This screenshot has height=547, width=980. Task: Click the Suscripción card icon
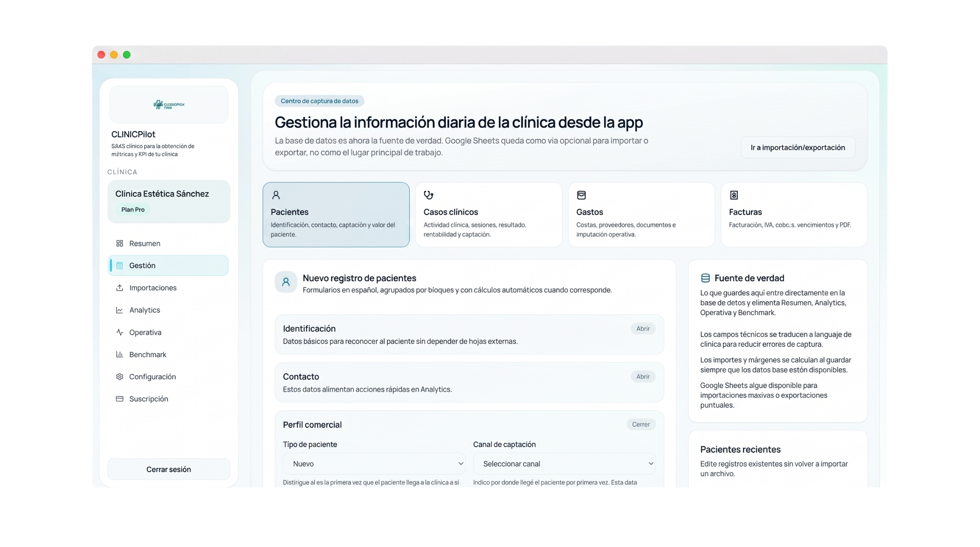120,399
